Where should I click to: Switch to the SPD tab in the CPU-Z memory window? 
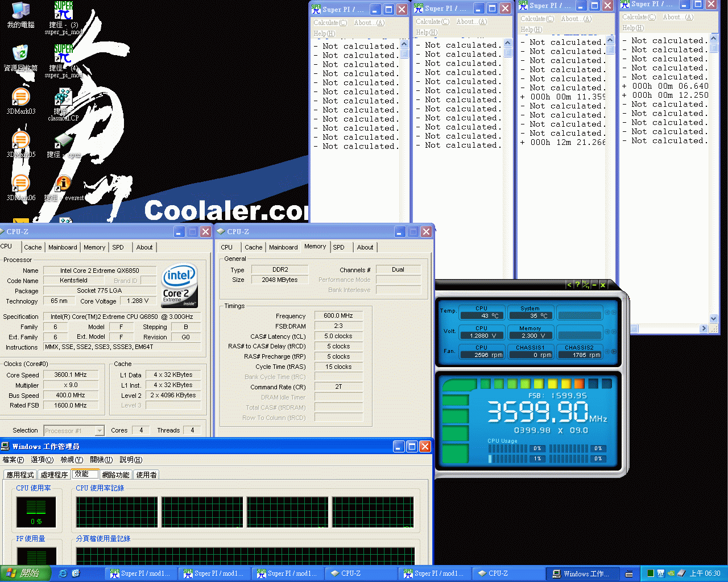338,247
